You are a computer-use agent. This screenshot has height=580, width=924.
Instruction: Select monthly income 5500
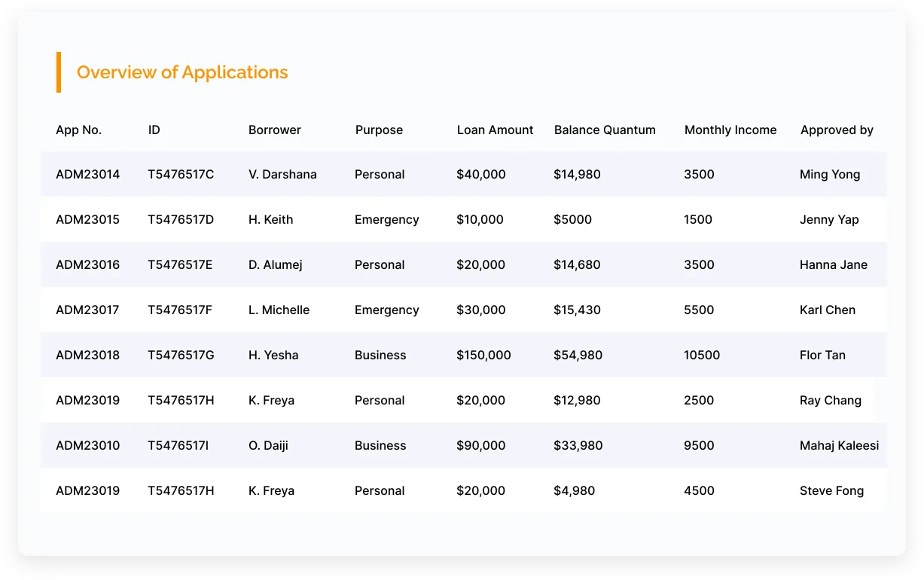(699, 310)
